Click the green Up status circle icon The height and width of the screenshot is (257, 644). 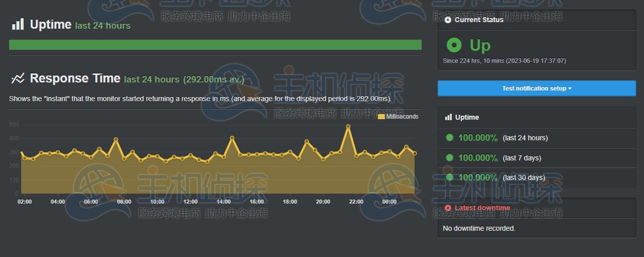click(454, 45)
